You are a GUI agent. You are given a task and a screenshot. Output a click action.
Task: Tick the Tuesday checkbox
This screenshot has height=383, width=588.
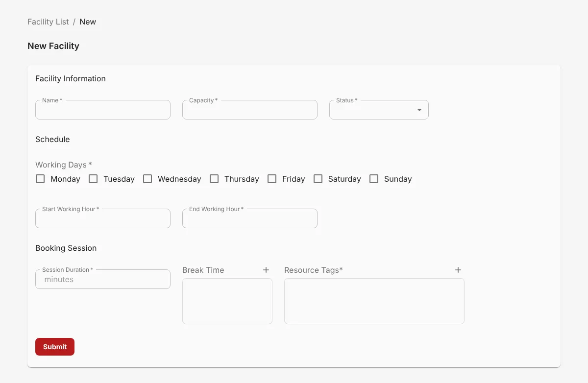[x=93, y=179]
